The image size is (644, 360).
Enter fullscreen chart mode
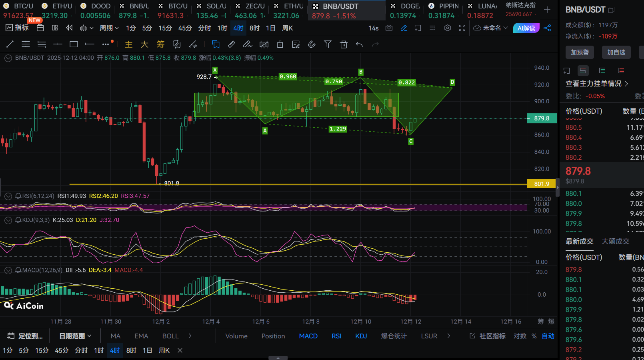click(462, 28)
